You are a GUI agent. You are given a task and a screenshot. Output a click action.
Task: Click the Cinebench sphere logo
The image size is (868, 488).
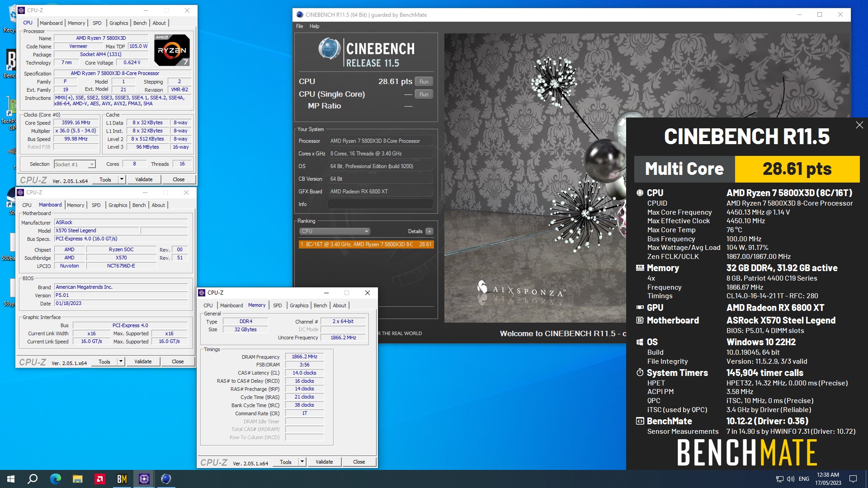[330, 49]
